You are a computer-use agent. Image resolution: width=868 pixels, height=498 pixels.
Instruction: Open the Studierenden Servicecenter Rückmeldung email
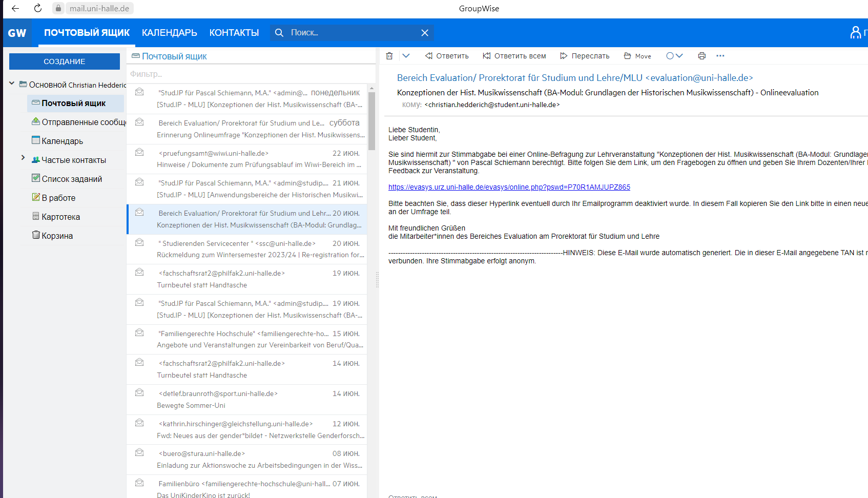point(246,249)
